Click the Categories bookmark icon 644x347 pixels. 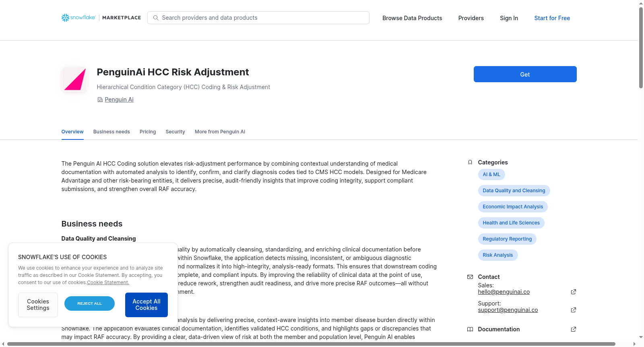pyautogui.click(x=470, y=162)
